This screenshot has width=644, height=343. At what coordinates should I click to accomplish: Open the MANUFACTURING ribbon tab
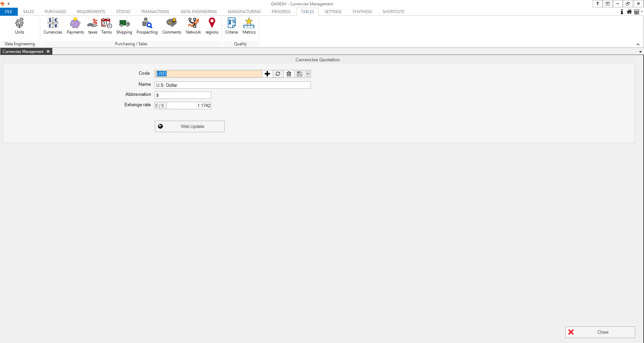(x=244, y=12)
